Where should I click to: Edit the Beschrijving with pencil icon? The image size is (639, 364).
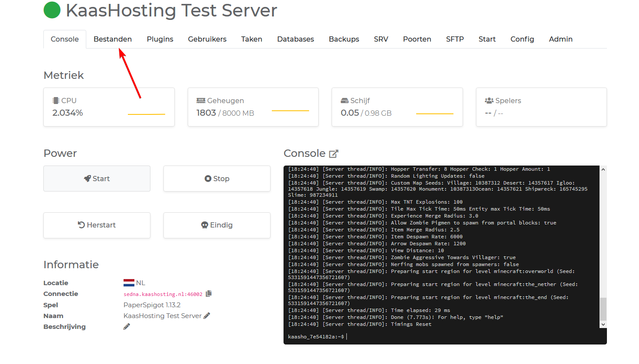click(127, 327)
